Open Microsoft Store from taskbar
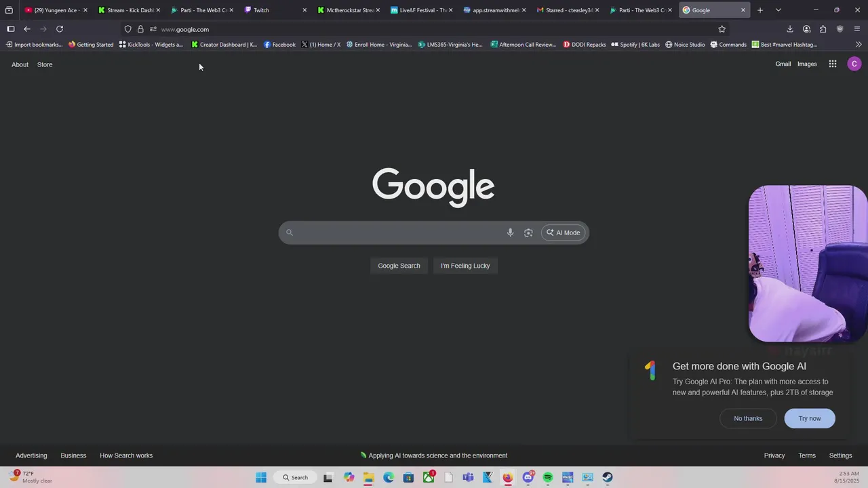 408,477
